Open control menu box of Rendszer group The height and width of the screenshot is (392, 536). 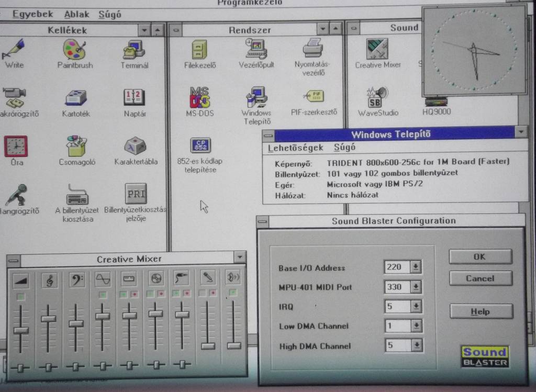[176, 30]
